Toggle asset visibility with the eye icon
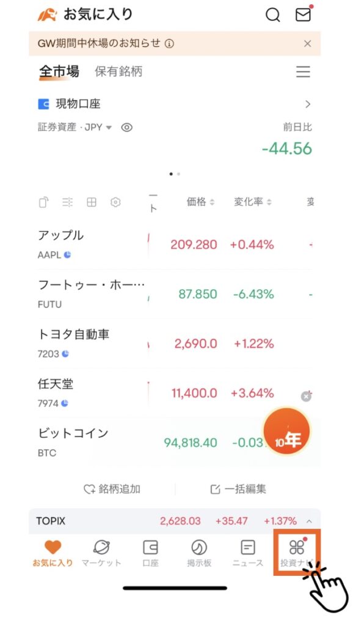 pyautogui.click(x=127, y=128)
